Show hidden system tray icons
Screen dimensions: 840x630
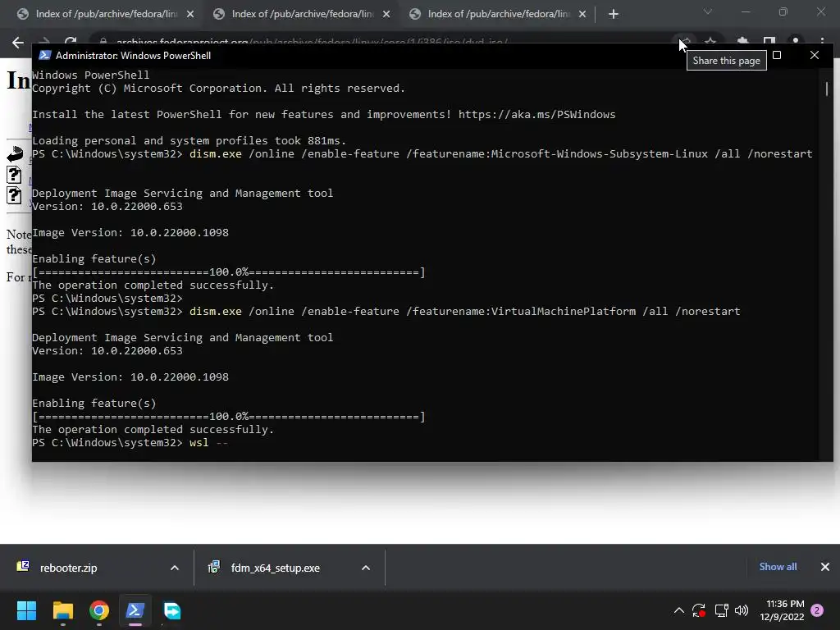(678, 610)
